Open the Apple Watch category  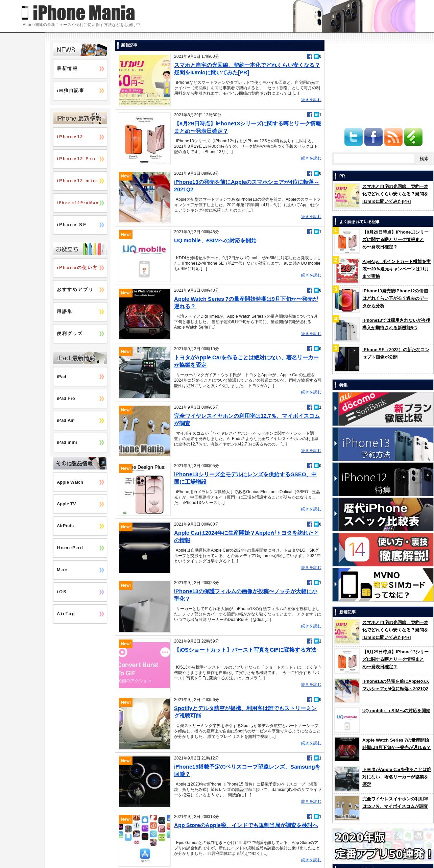click(x=80, y=482)
